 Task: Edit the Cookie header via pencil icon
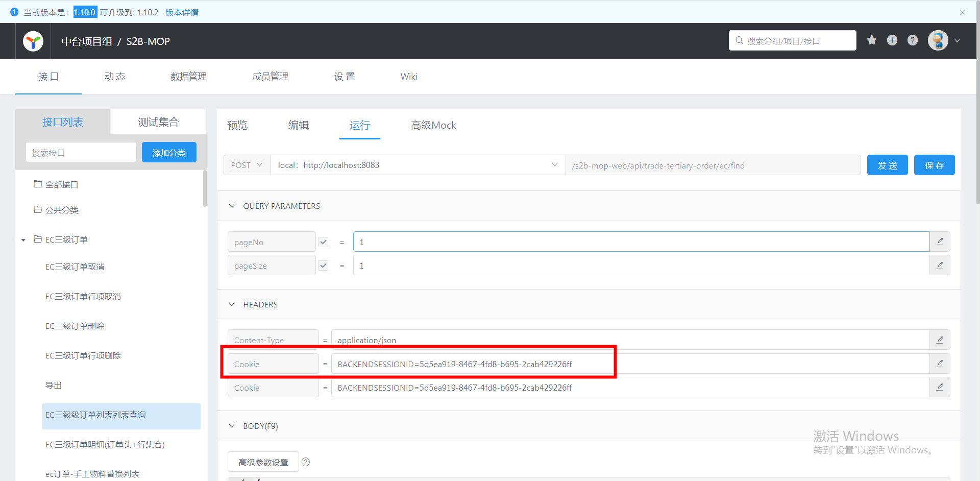940,363
